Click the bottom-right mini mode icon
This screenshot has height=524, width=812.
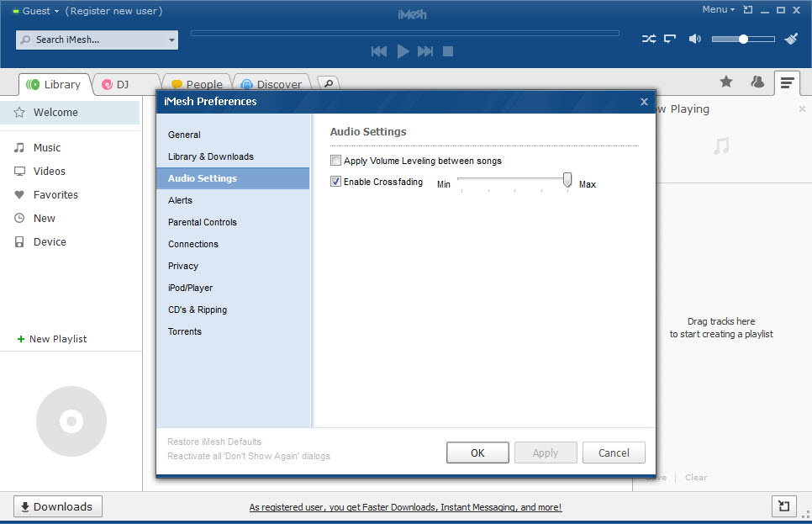pos(784,506)
